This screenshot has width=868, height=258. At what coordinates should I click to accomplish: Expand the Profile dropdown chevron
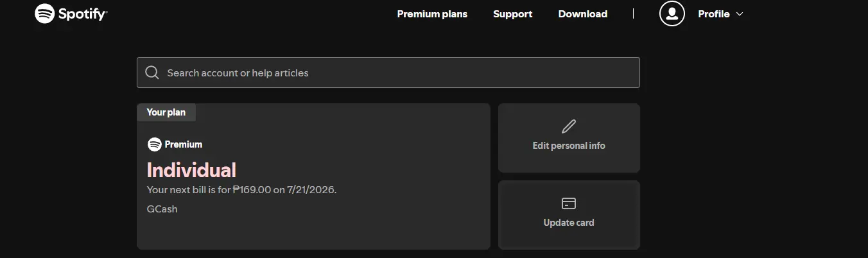[x=740, y=14]
